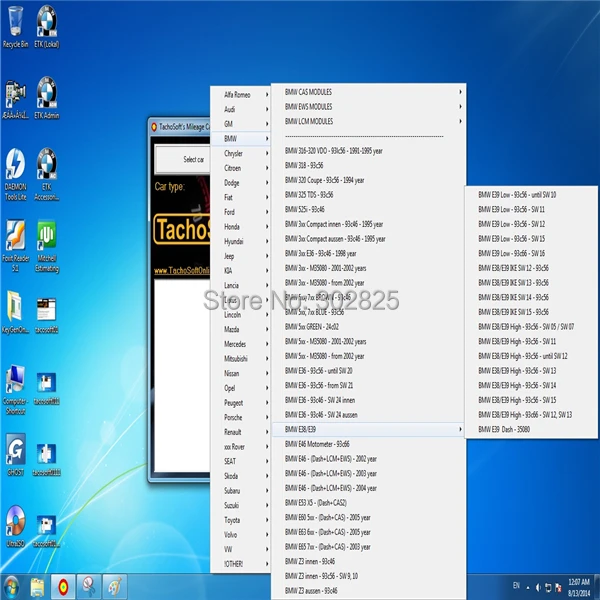The width and height of the screenshot is (600, 600).
Task: Click the Windows Start orb
Action: pos(11,587)
